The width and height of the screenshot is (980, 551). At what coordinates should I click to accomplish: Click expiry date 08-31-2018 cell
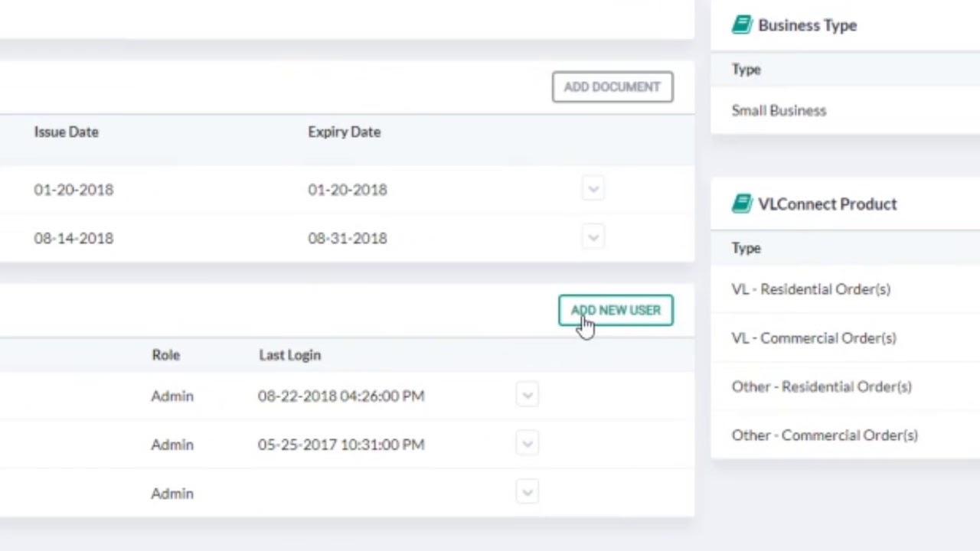348,238
